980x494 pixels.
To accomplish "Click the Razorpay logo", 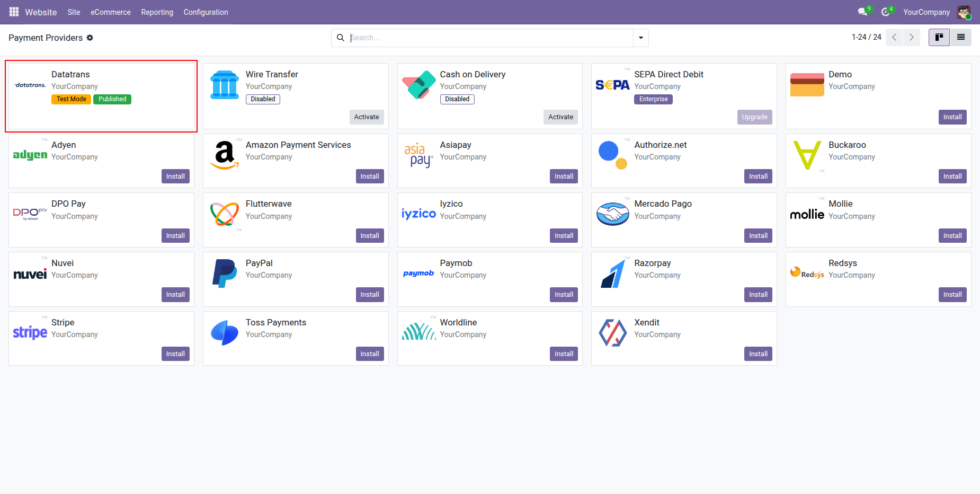I will pyautogui.click(x=613, y=273).
